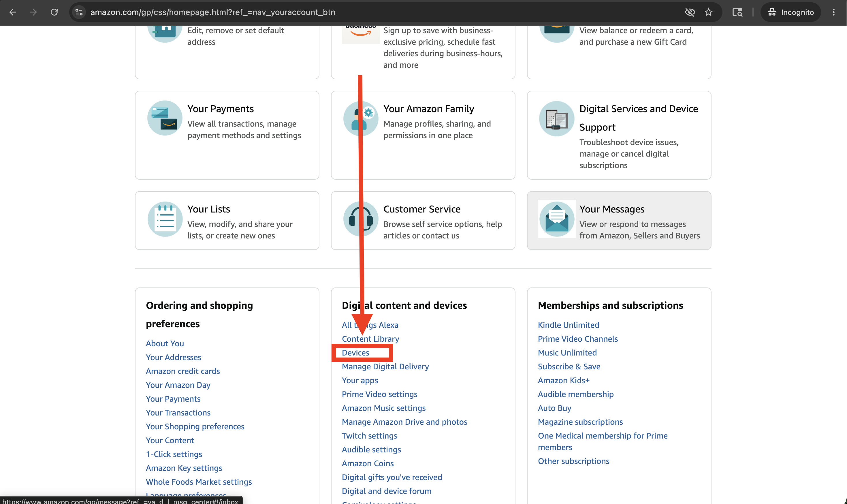Open Chrome's three-dot menu
847x504 pixels.
point(833,12)
